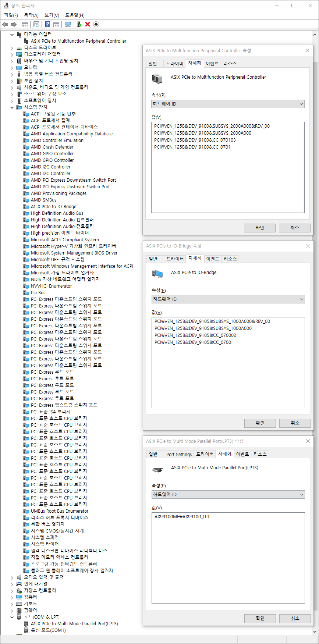
Task: Click the ASIX Multi Mode Parallel Port tree icon
Action: [26, 624]
